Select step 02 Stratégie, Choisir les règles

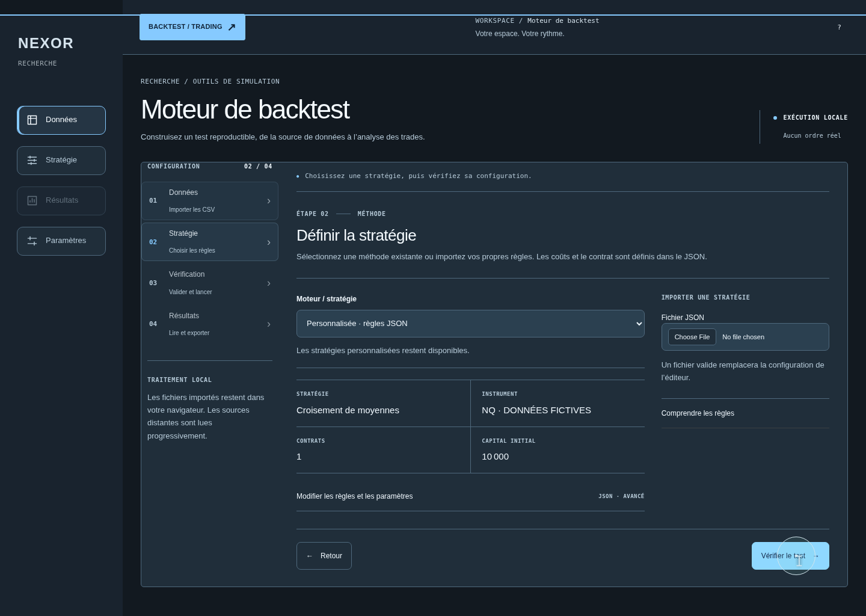point(210,242)
